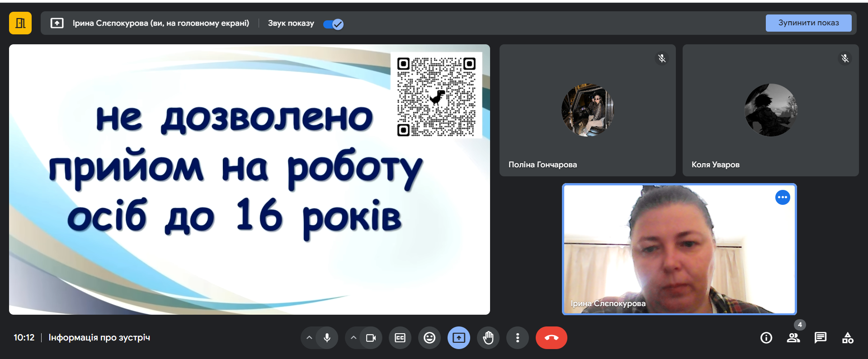Open more options three-dot menu
This screenshot has height=359, width=868.
tap(518, 338)
